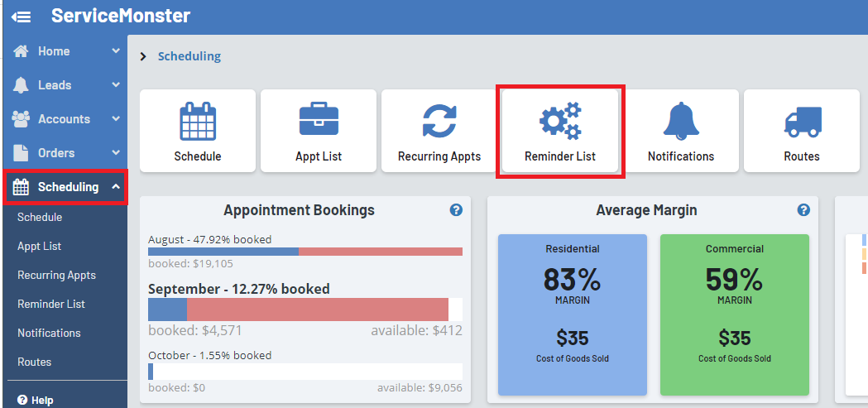The width and height of the screenshot is (868, 408).
Task: Click Appointment Bookings help question icon
Action: coord(456,210)
